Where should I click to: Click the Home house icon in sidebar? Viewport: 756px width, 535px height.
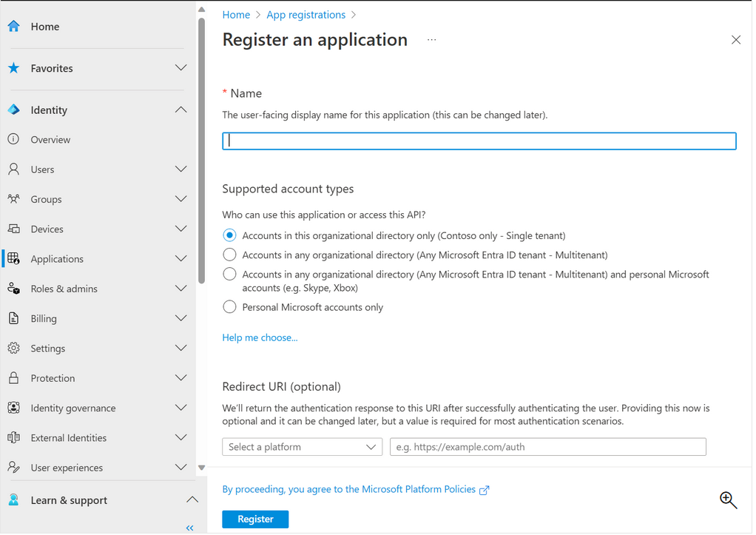click(13, 27)
